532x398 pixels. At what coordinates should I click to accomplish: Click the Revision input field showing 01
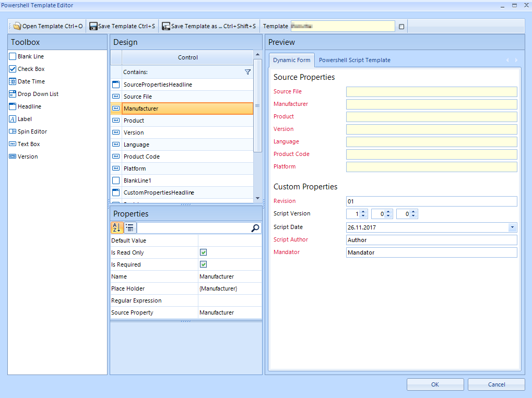coord(432,201)
